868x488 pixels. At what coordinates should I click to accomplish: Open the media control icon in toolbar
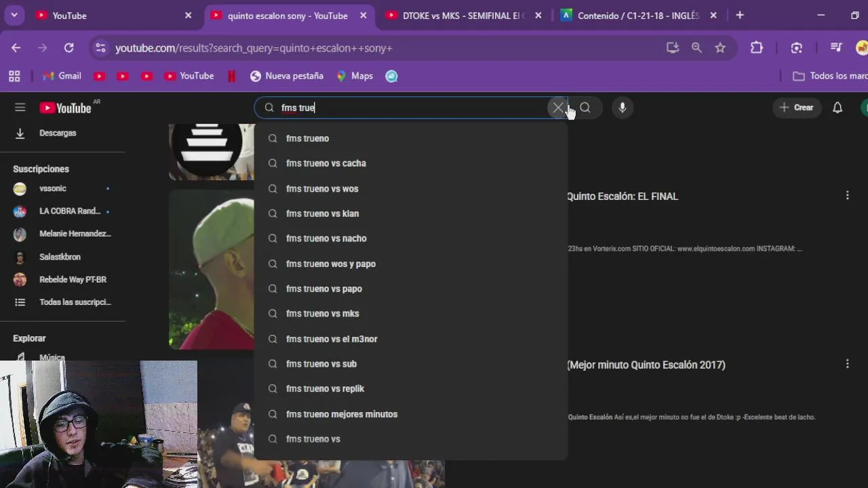[836, 47]
